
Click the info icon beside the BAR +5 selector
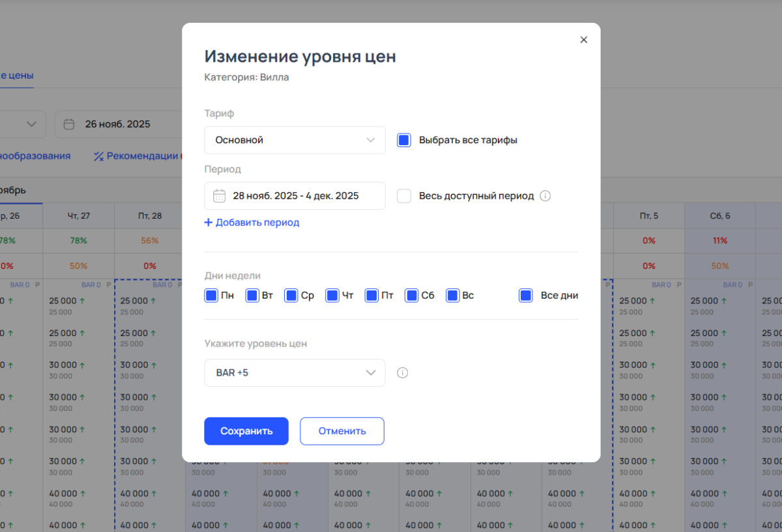(x=402, y=372)
